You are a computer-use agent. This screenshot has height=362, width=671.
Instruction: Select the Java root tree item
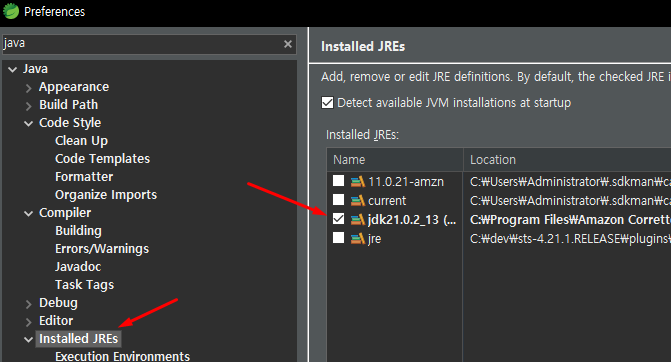pyautogui.click(x=35, y=68)
